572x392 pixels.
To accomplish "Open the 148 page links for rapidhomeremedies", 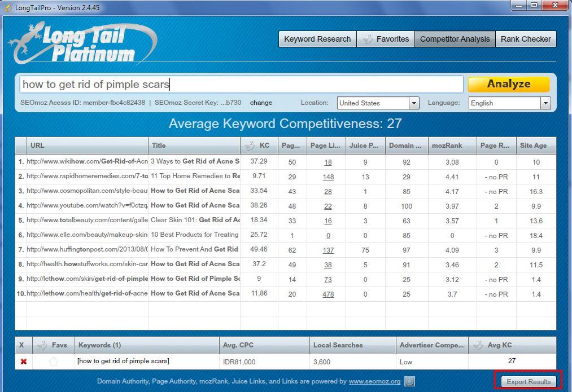I will 328,177.
